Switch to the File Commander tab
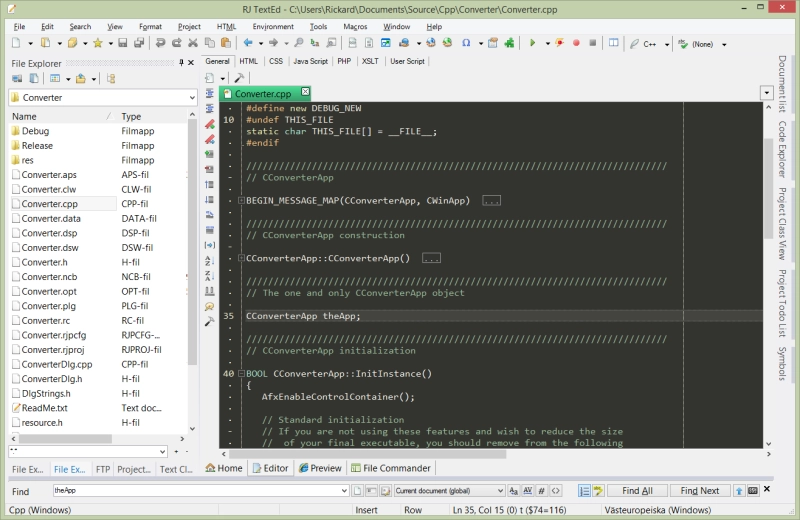This screenshot has width=800, height=520. click(391, 468)
